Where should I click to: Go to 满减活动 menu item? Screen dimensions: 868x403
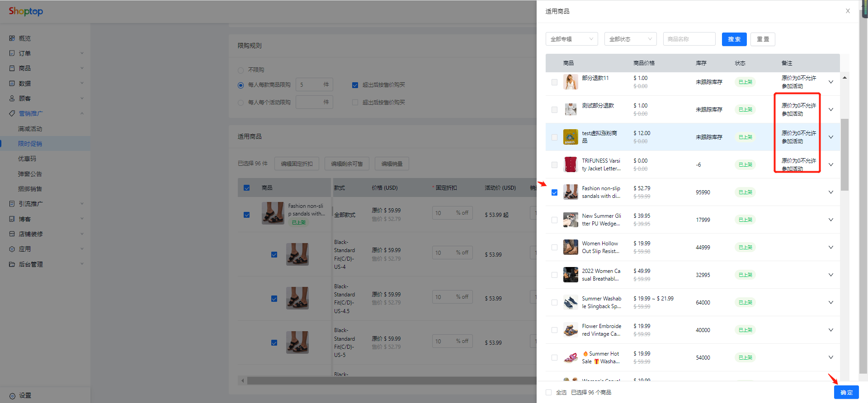tap(30, 129)
